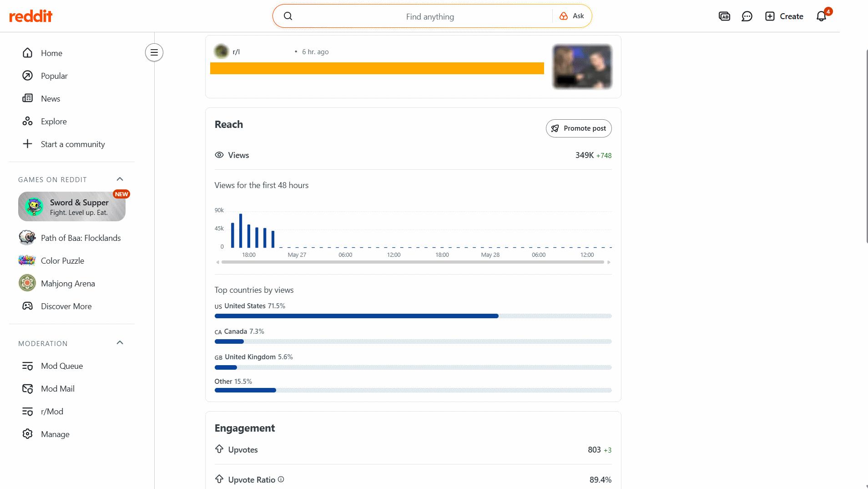Click the Discover More gamepad icon
Screen dimensions: 868x489
(x=28, y=306)
